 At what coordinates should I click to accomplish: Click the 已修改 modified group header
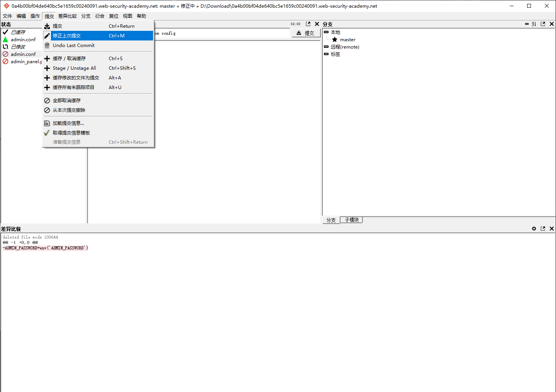pyautogui.click(x=18, y=47)
